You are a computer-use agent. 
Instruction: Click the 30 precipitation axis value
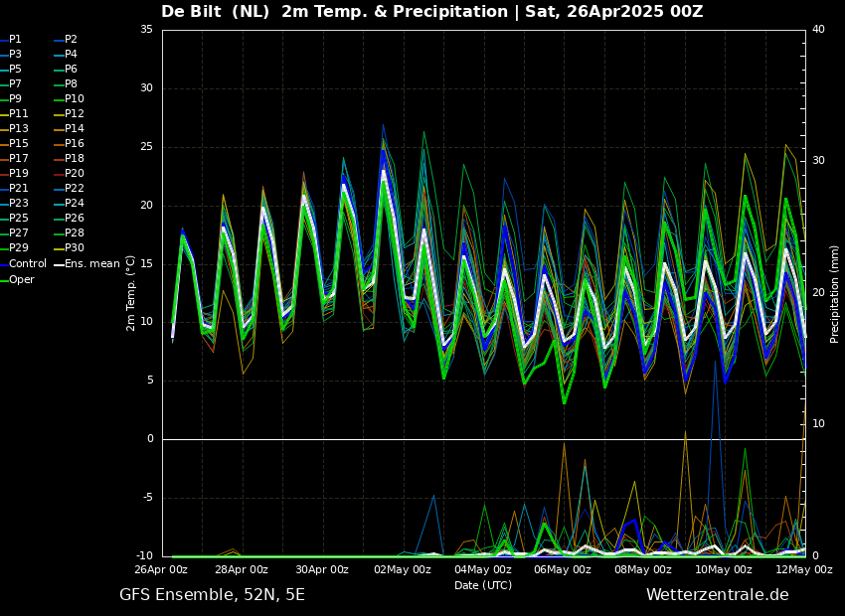pyautogui.click(x=818, y=161)
